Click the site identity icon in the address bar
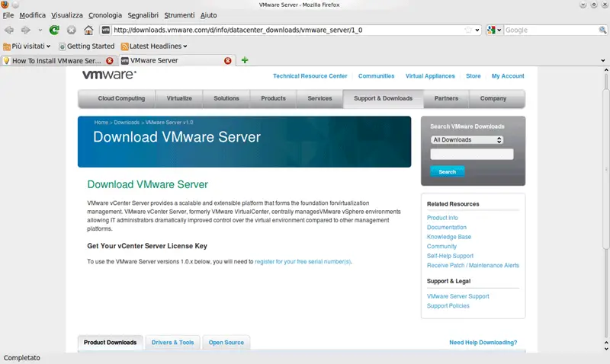610x364 pixels. pos(106,30)
